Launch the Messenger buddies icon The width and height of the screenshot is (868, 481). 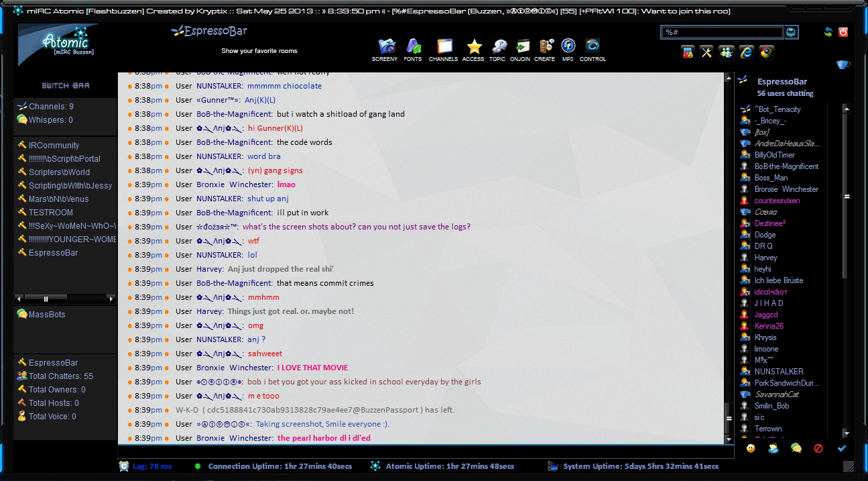tap(727, 52)
